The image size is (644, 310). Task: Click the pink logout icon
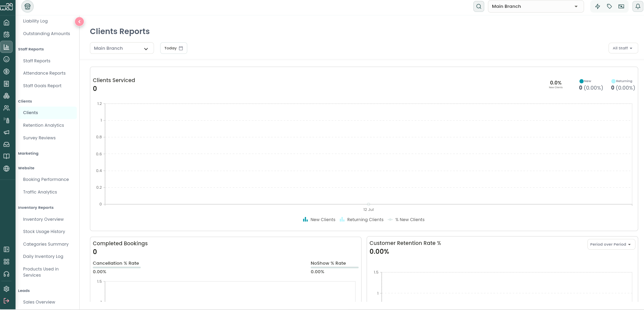coord(6,301)
